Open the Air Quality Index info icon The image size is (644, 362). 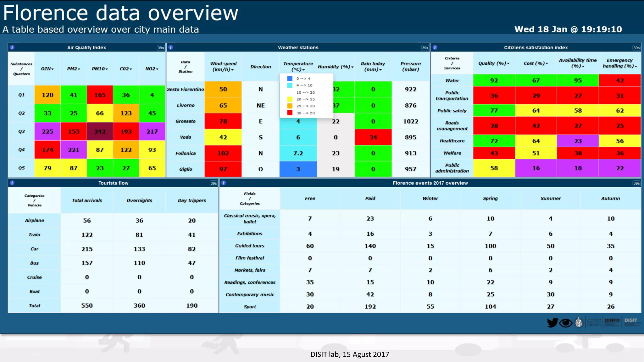tap(12, 47)
